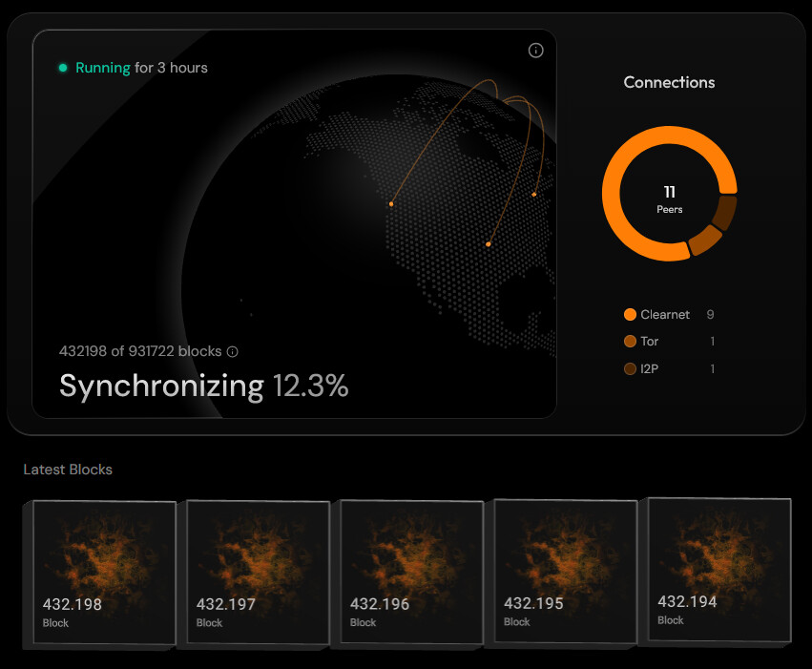Click the lowest peer node dot on globe
Screen dimensions: 812x669
coord(489,244)
